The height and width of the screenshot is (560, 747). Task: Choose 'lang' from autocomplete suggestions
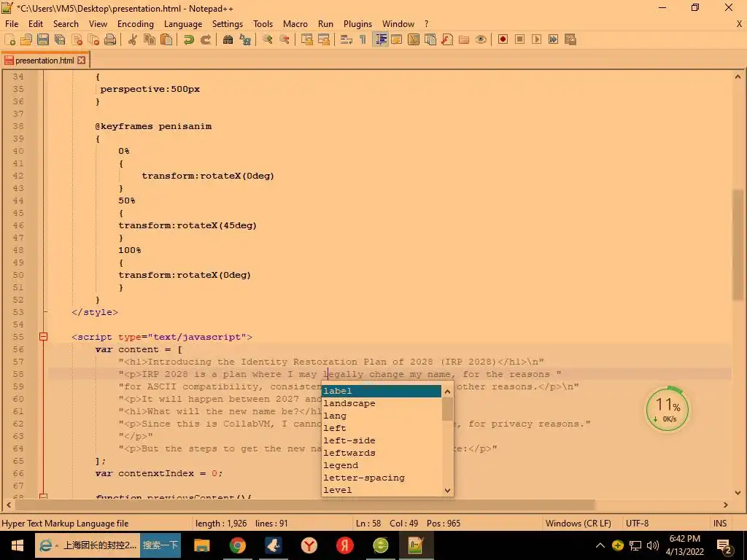pyautogui.click(x=381, y=416)
